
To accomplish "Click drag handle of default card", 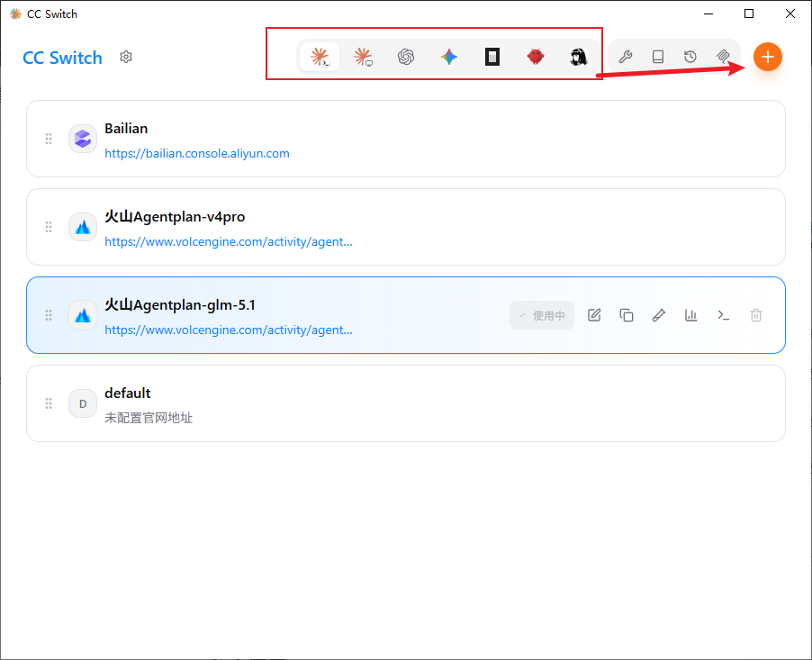I will (49, 403).
